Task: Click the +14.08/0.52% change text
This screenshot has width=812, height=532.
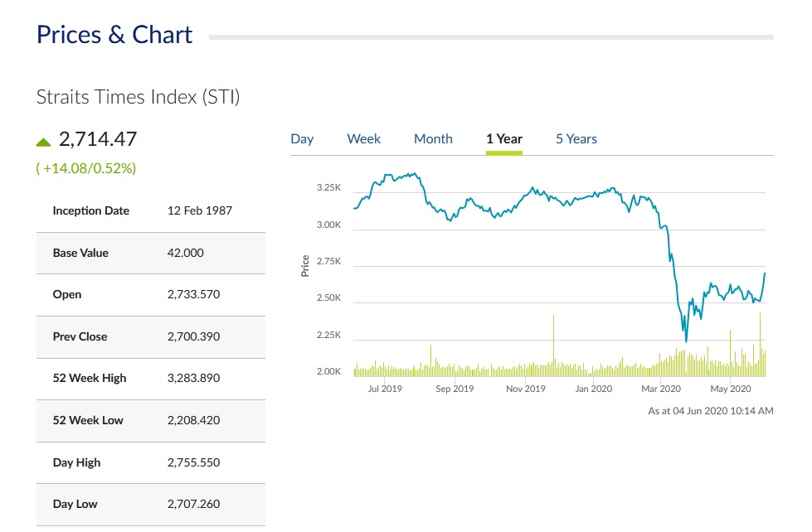Action: [x=86, y=168]
